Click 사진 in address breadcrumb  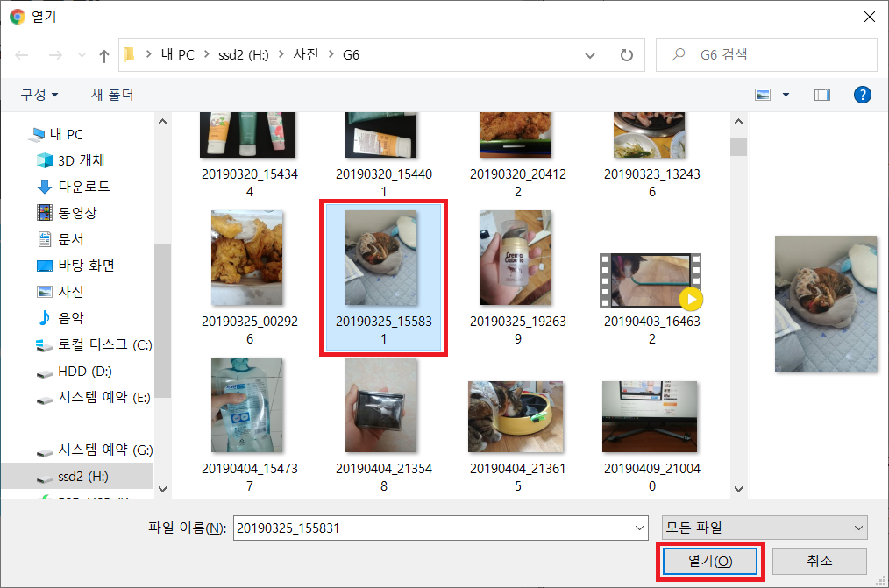[306, 55]
